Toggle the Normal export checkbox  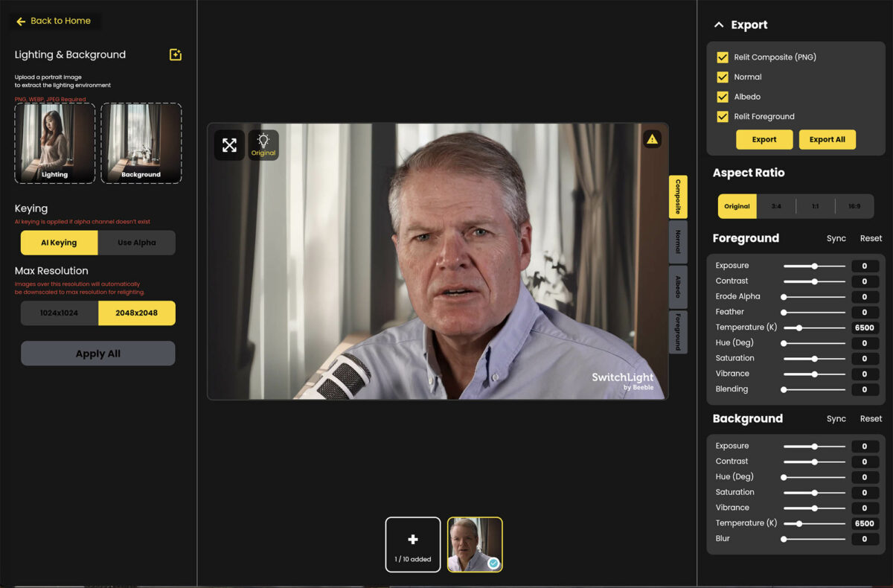722,77
